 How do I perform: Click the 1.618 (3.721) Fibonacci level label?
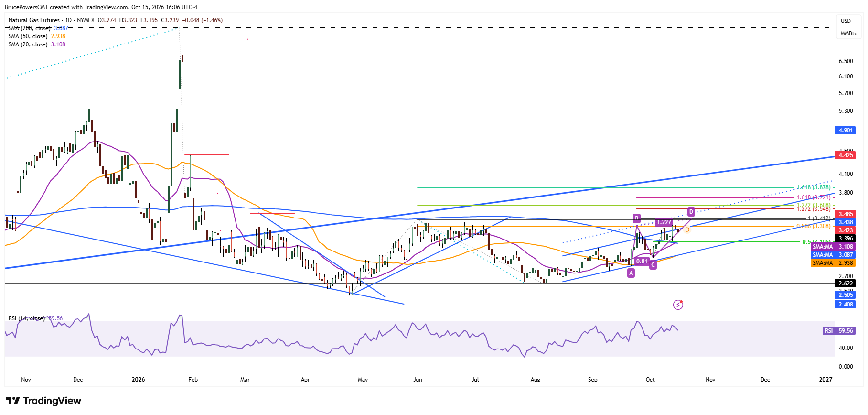click(x=813, y=197)
